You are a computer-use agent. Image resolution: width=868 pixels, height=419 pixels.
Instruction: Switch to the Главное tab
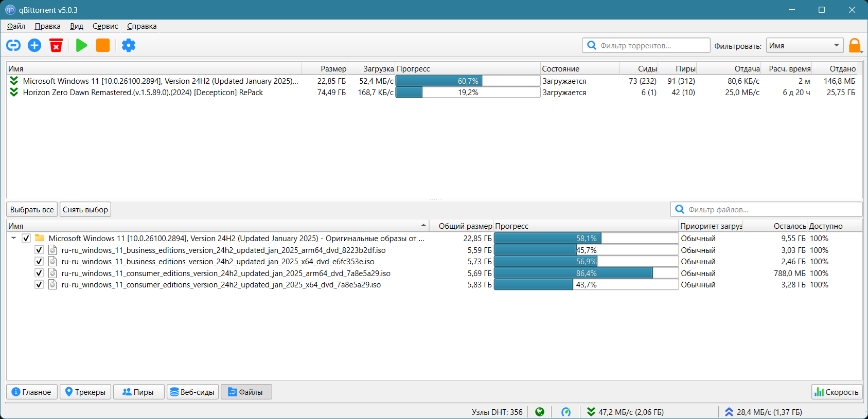point(32,392)
